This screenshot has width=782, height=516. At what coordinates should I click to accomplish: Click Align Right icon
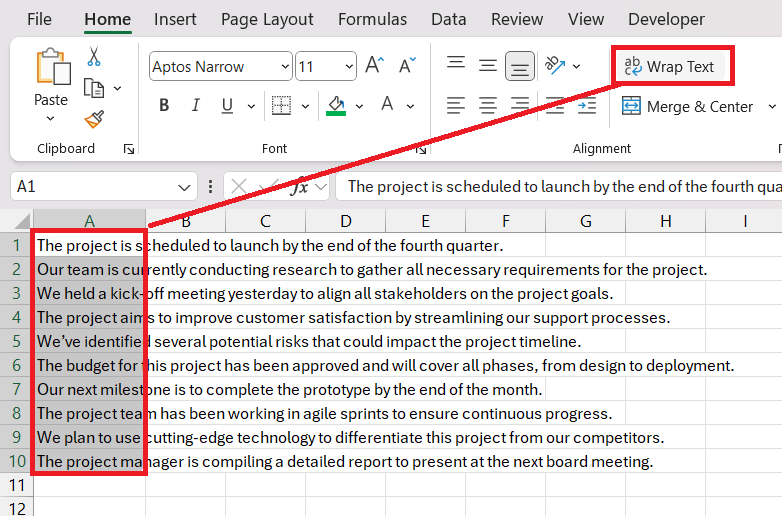coord(520,106)
